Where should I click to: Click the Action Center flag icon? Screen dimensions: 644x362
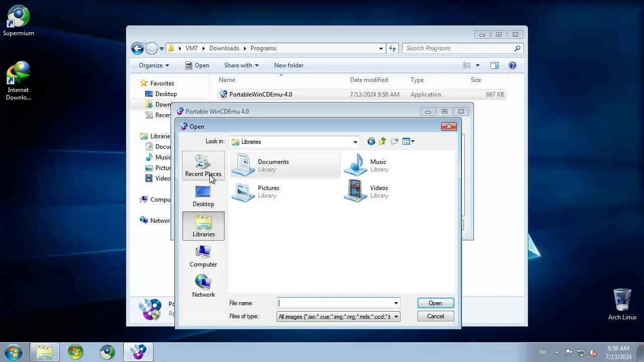(569, 352)
